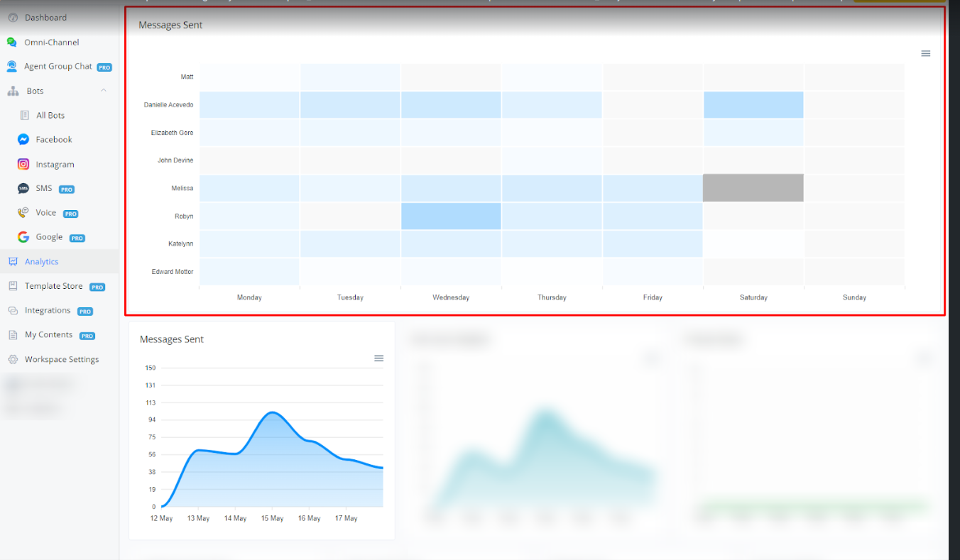Open the line chart hamburger menu
The width and height of the screenshot is (960, 560).
pyautogui.click(x=378, y=358)
